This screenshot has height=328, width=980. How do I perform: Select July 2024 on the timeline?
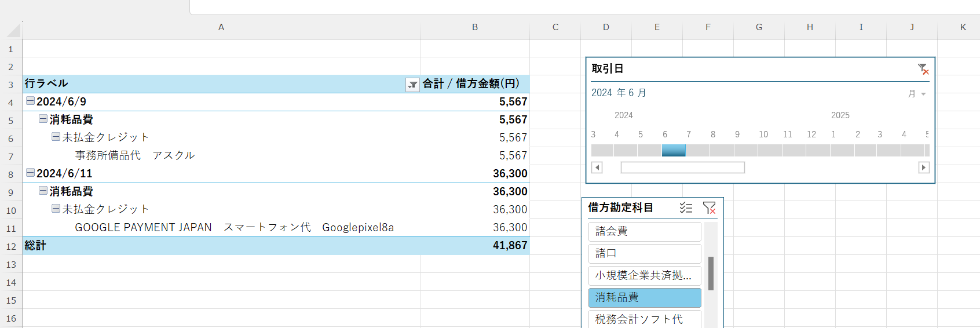697,151
